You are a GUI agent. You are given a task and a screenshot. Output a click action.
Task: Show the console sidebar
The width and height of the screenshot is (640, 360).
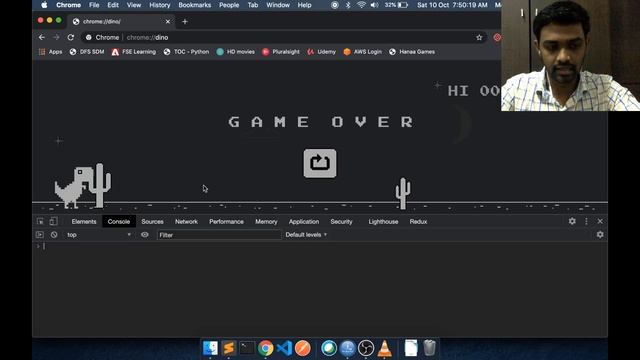coord(40,235)
